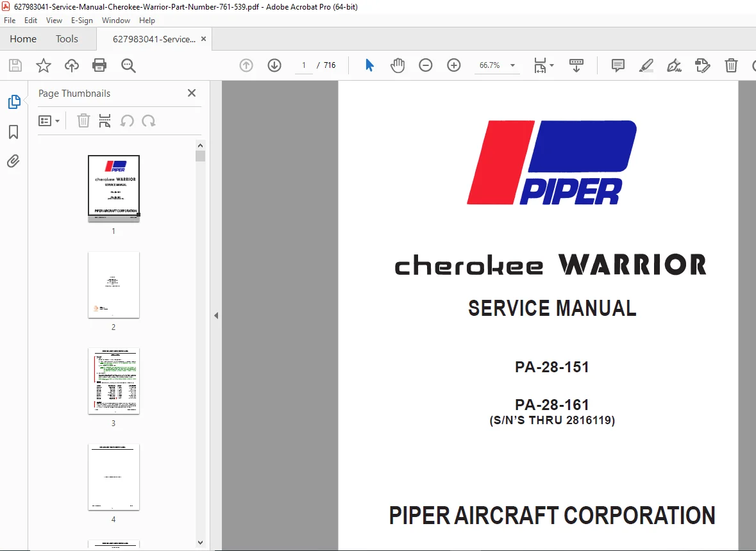
Task: Open the Edit menu
Action: (30, 21)
